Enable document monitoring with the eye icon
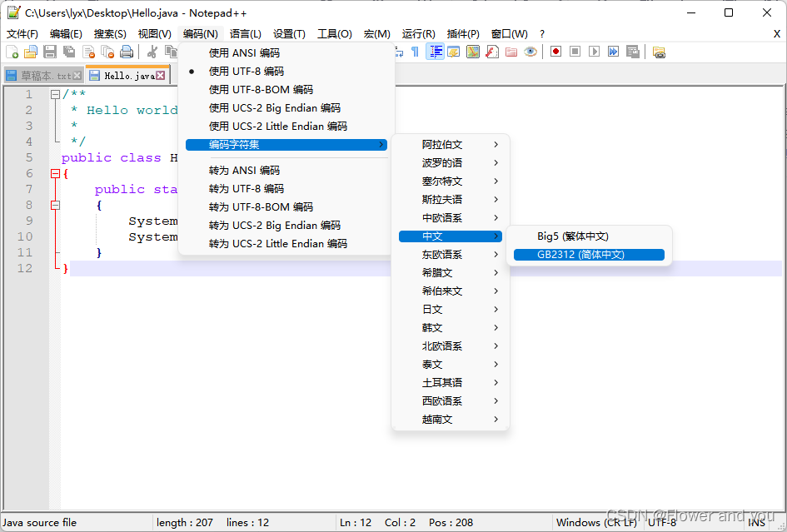This screenshot has width=787, height=532. click(x=530, y=52)
